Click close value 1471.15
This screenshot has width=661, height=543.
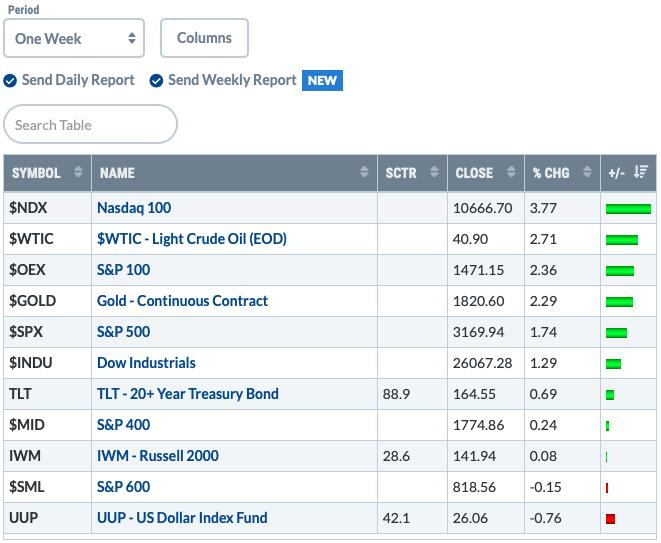[478, 270]
